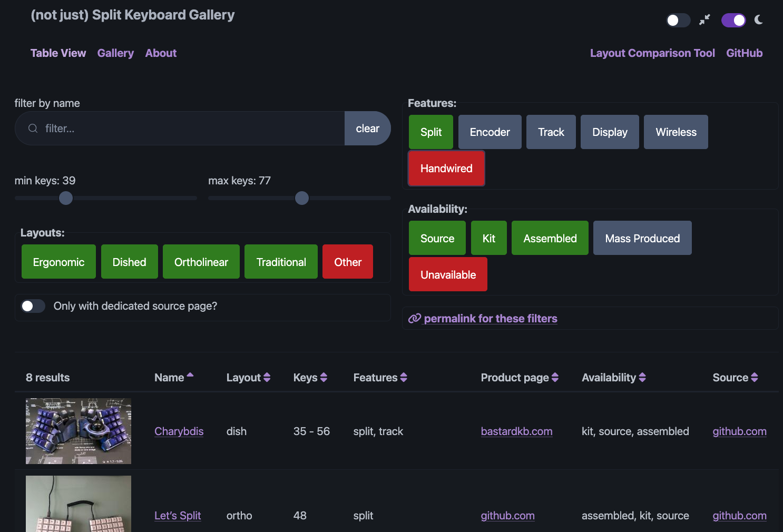
Task: Enable only dedicated source page toggle
Action: (33, 306)
